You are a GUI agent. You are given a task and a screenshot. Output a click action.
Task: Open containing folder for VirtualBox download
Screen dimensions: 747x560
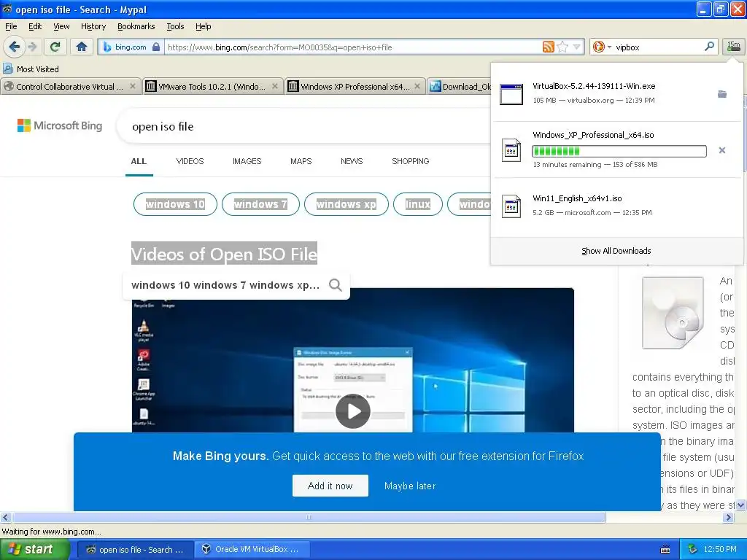[722, 94]
